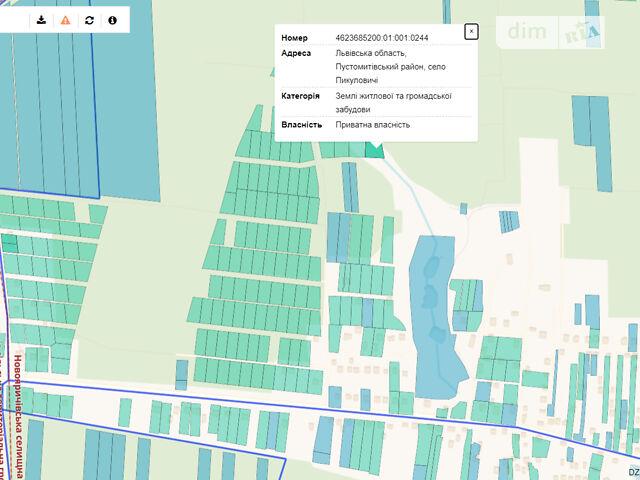640x480 pixels.
Task: Click the download icon in the toolbar
Action: [41, 20]
